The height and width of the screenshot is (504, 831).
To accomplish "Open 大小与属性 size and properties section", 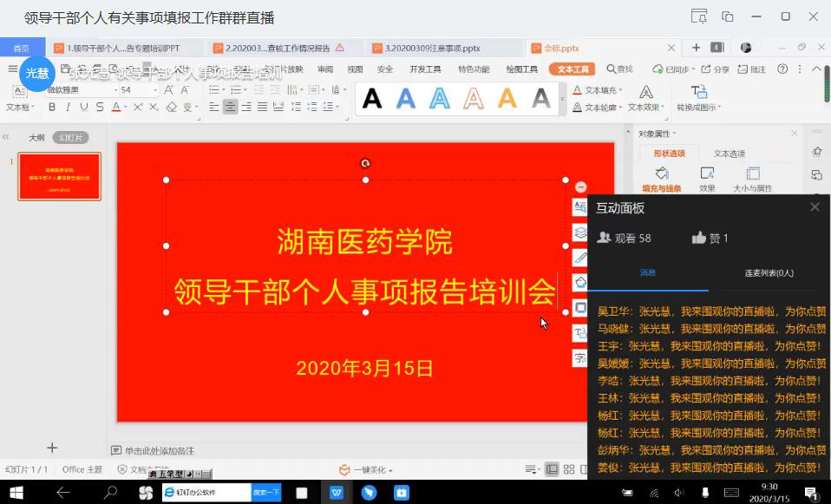I will (x=753, y=180).
